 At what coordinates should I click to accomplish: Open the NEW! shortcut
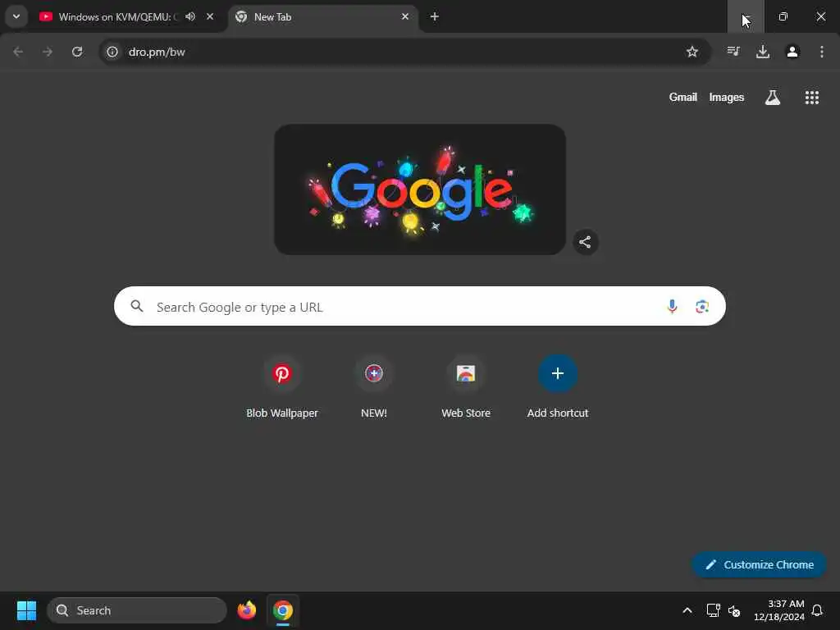tap(374, 387)
